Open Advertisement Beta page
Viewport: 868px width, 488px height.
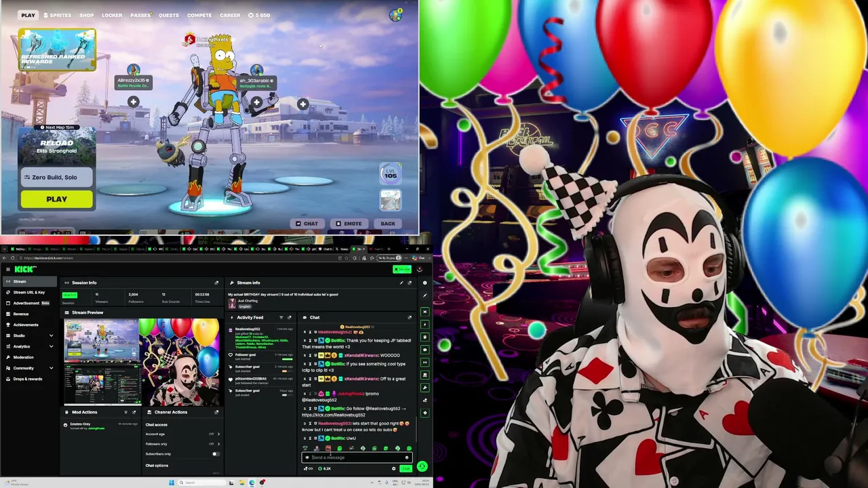(x=31, y=303)
